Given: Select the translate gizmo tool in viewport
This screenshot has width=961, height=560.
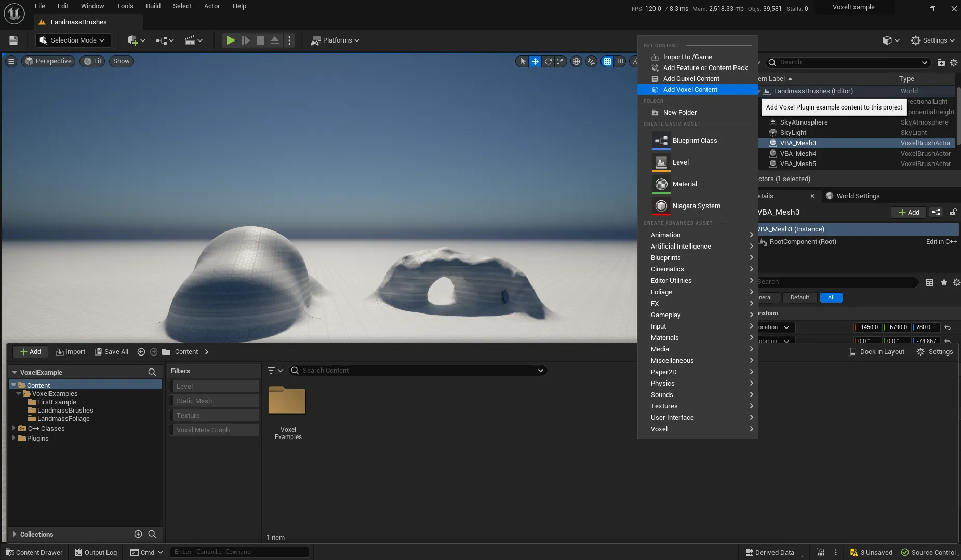Looking at the screenshot, I should (535, 61).
